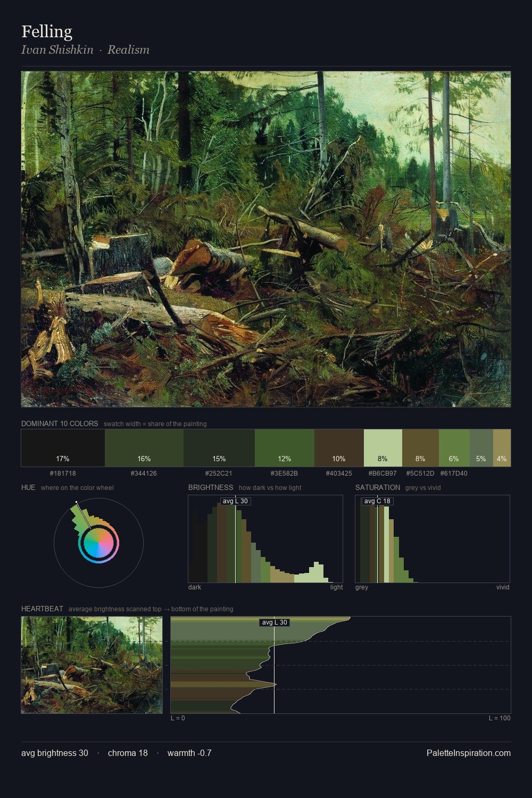Click the DOMINANT 10 COLORS heading
532x798 pixels.
[x=60, y=424]
